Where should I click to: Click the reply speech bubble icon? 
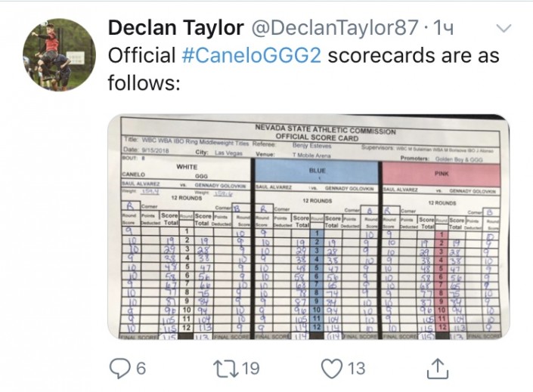tap(120, 368)
